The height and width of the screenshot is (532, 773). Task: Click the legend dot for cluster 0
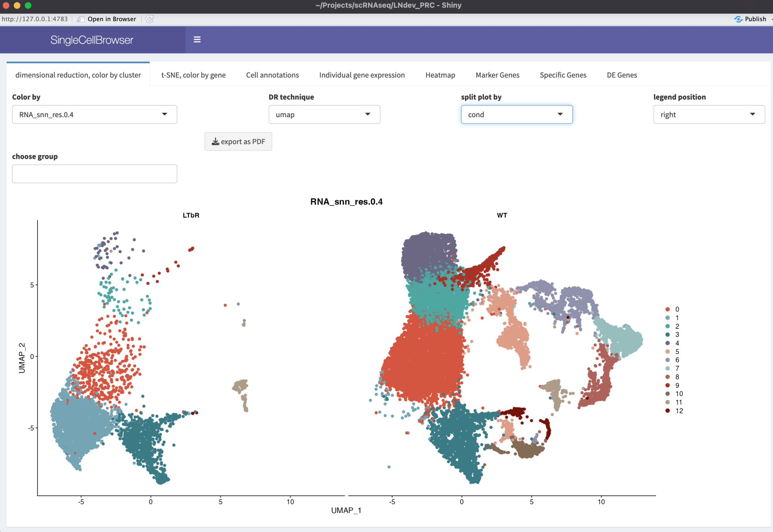tap(667, 309)
